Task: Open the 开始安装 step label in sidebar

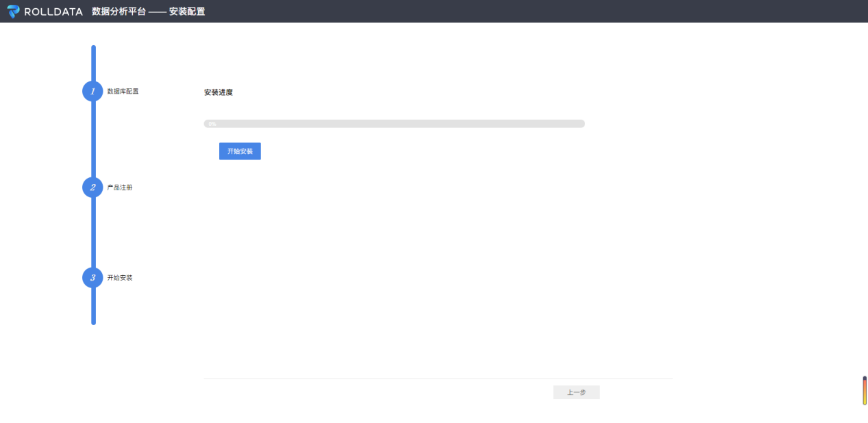Action: (120, 278)
